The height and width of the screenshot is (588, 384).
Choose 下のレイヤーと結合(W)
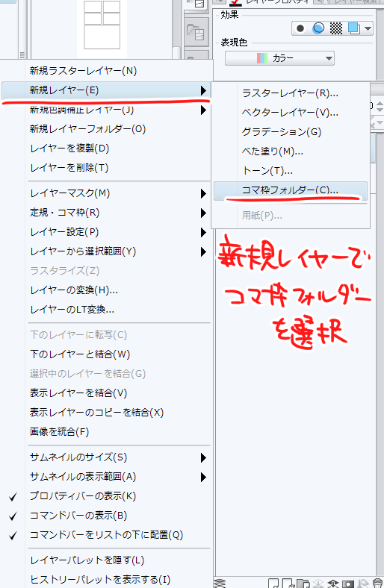(108, 354)
